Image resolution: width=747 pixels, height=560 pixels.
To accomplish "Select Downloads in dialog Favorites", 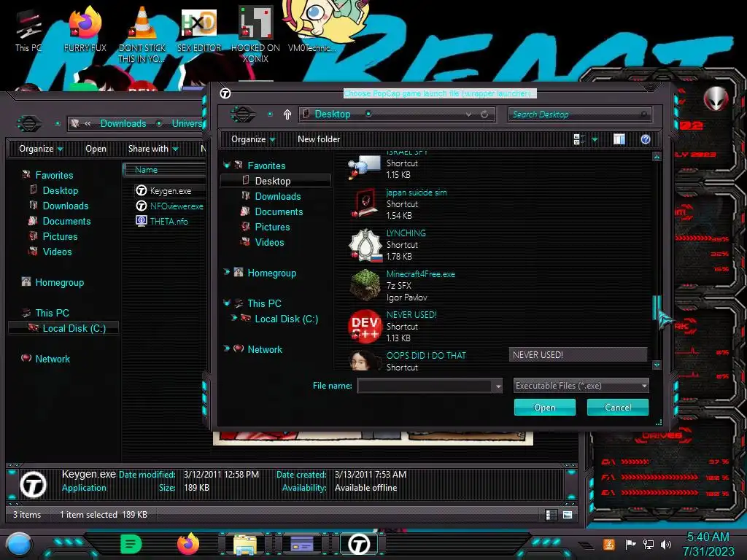I will 278,196.
